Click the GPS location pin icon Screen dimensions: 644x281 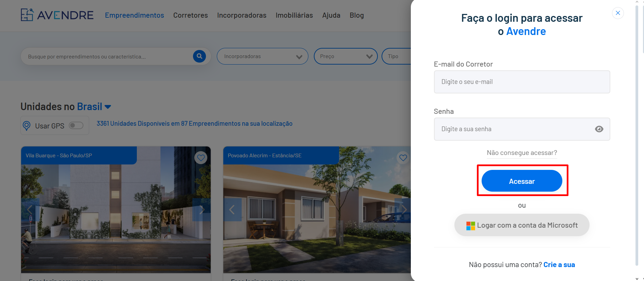(x=27, y=126)
